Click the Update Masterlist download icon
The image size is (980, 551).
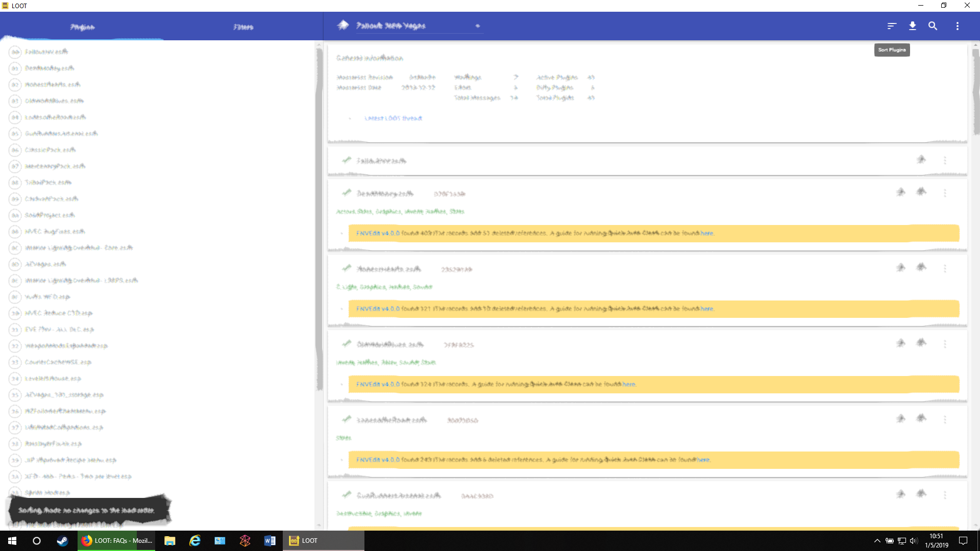click(913, 26)
